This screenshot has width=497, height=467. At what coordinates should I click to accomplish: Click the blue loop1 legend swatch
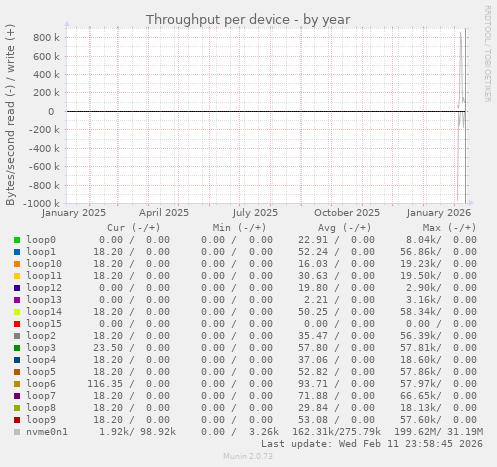(17, 252)
